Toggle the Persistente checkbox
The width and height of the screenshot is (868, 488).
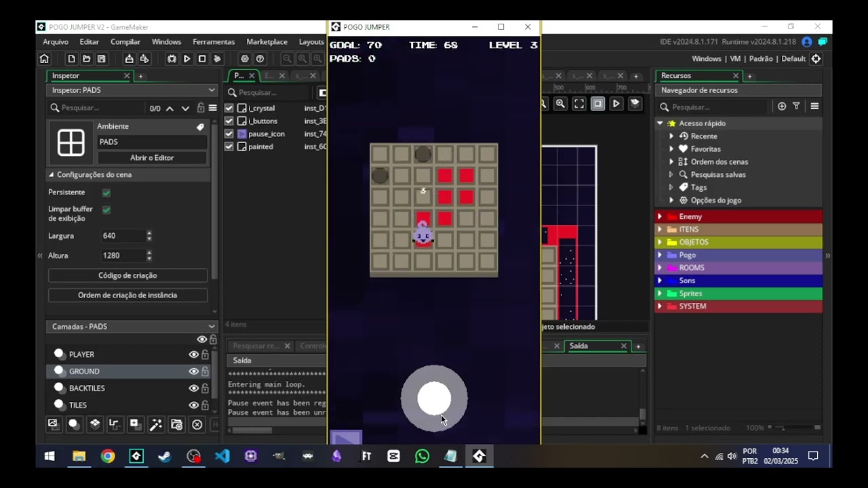[106, 192]
